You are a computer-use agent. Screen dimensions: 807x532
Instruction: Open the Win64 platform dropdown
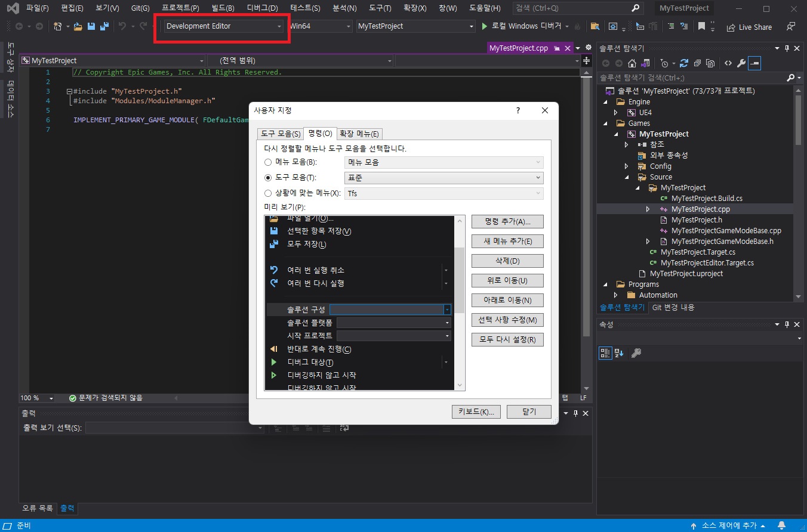point(320,26)
